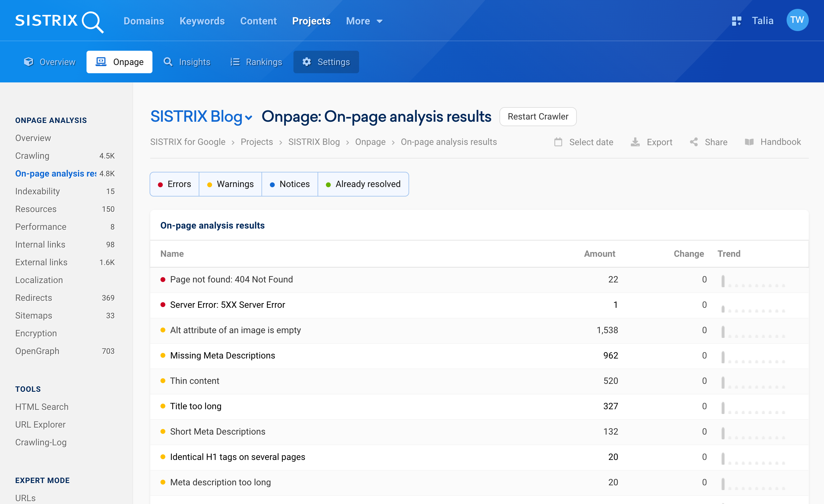The height and width of the screenshot is (504, 824).
Task: Open the TW user avatar
Action: (797, 20)
